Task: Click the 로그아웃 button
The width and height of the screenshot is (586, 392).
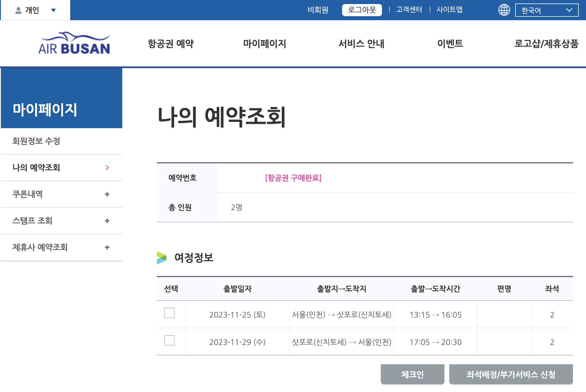Action: 362,10
